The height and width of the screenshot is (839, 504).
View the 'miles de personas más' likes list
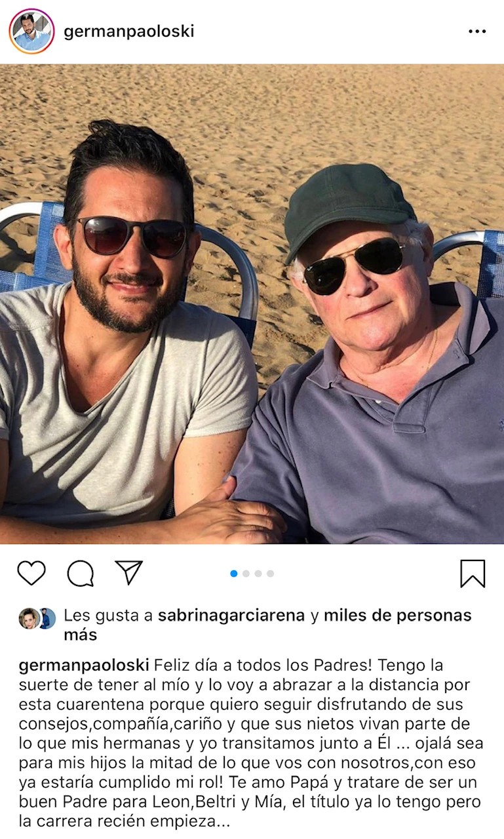pos(267,625)
